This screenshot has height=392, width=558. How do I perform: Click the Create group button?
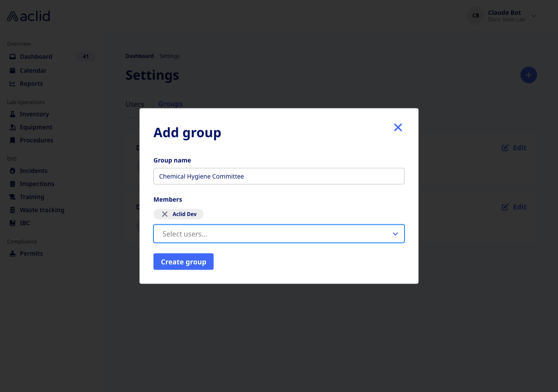tap(184, 262)
